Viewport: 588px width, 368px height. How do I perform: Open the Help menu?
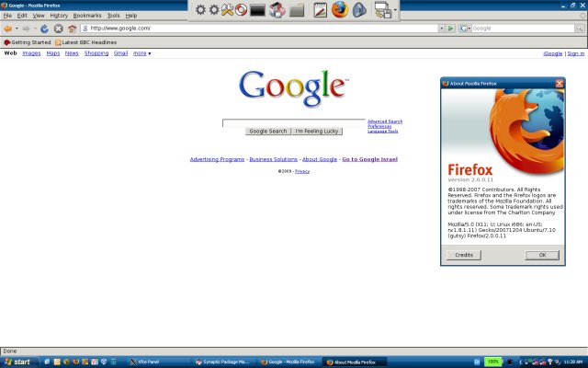pyautogui.click(x=130, y=16)
